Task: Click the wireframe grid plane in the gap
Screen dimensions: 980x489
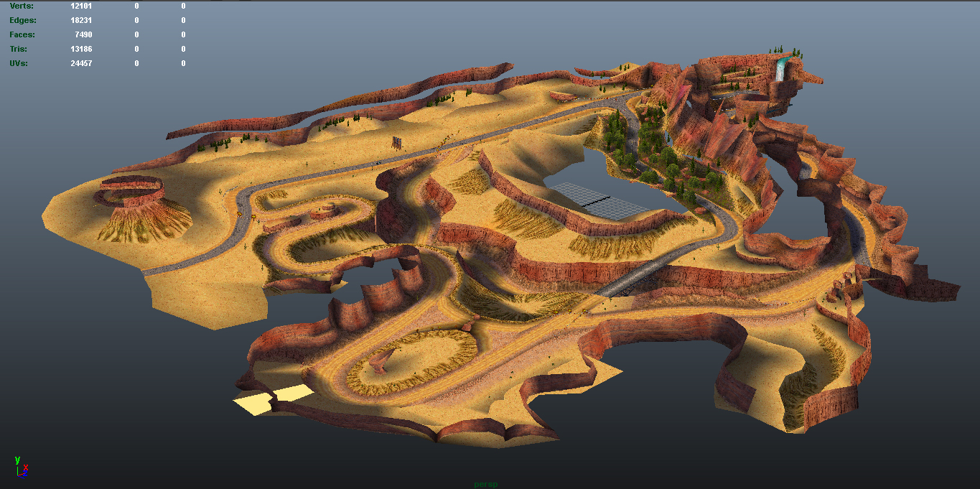Action: click(x=597, y=200)
